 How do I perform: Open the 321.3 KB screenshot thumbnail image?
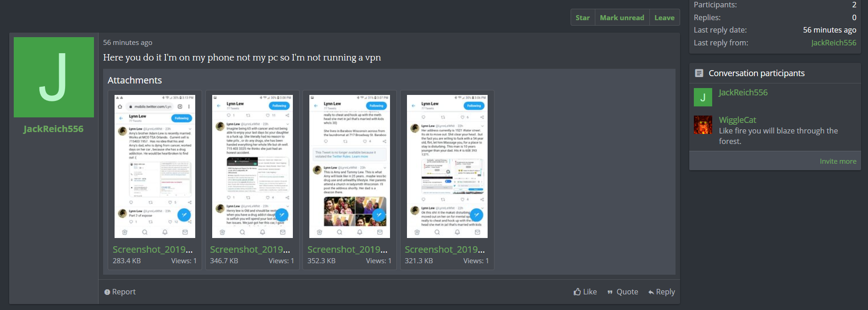coord(447,166)
